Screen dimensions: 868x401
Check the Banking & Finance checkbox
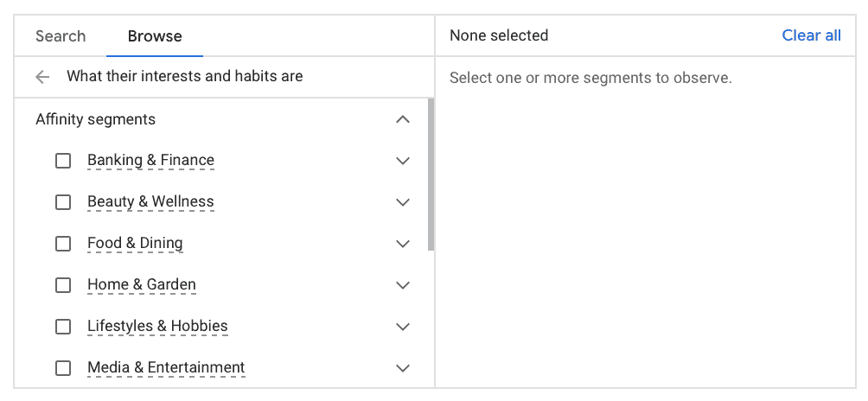click(63, 161)
